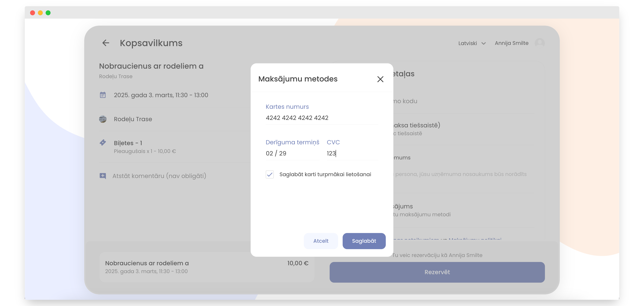Close the Maksājumu metodes dialog
The width and height of the screenshot is (644, 306).
(x=380, y=79)
